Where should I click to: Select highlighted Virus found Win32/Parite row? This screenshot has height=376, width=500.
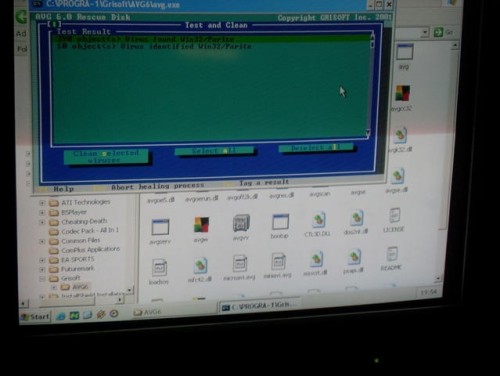(212, 39)
